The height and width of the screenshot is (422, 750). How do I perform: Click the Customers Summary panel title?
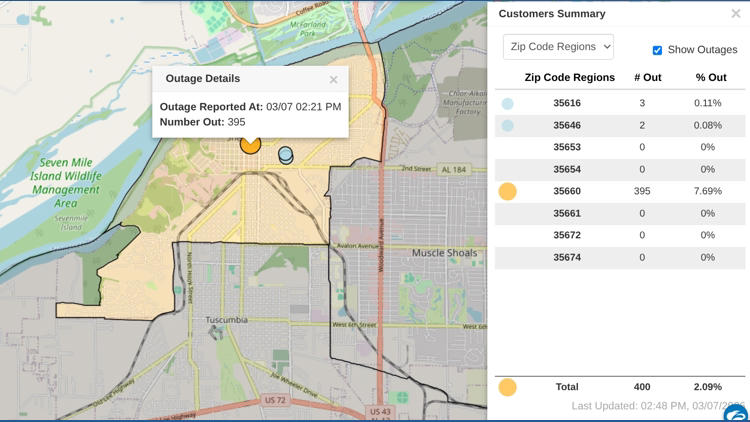tap(552, 14)
